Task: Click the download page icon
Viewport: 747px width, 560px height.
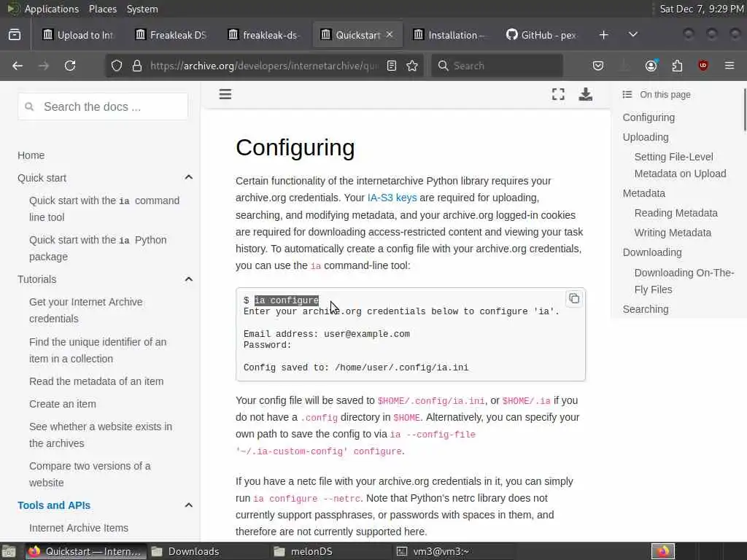Action: click(586, 94)
